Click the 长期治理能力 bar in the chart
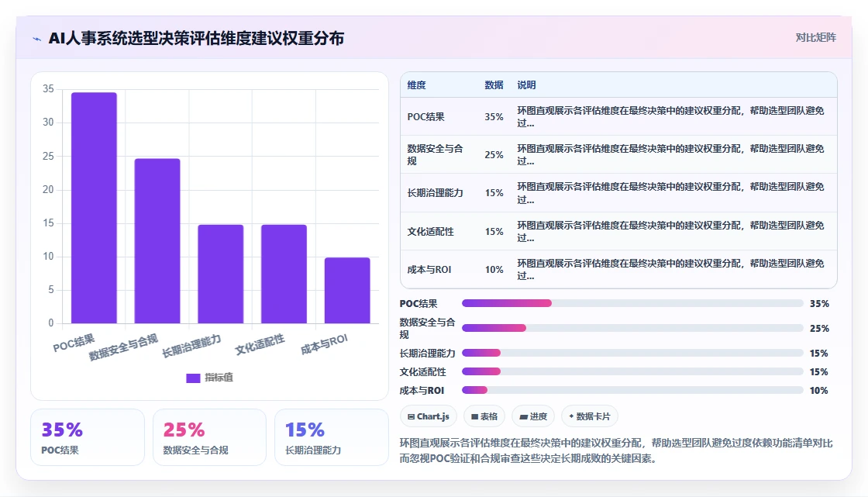 tap(221, 274)
